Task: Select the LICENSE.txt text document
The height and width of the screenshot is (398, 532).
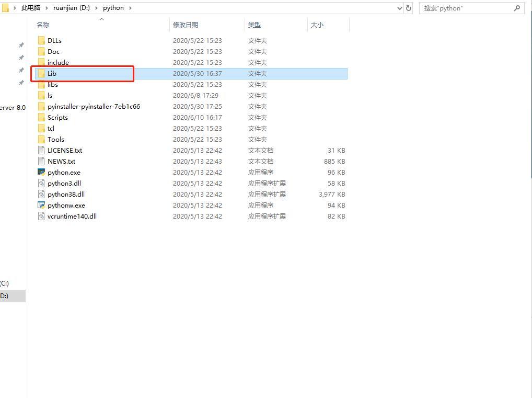Action: 65,150
